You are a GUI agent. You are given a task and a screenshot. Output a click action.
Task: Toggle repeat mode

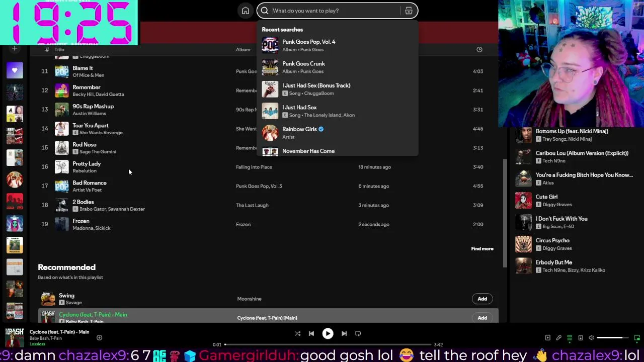(358, 333)
